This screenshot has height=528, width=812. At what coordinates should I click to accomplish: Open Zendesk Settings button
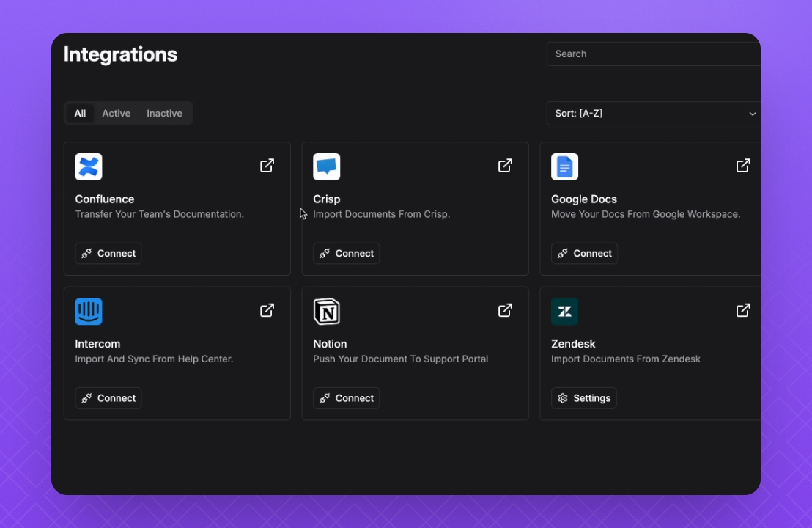584,398
